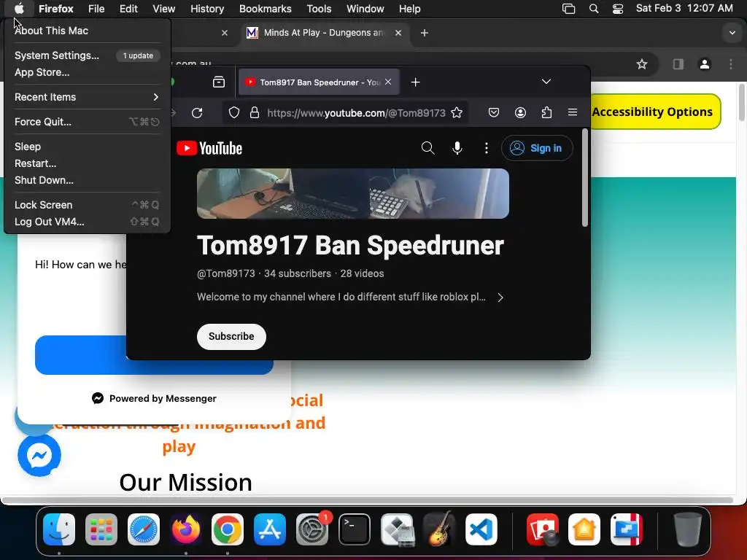Select Lock Screen from the Apple menu
Viewport: 747px width, 560px height.
(87, 205)
